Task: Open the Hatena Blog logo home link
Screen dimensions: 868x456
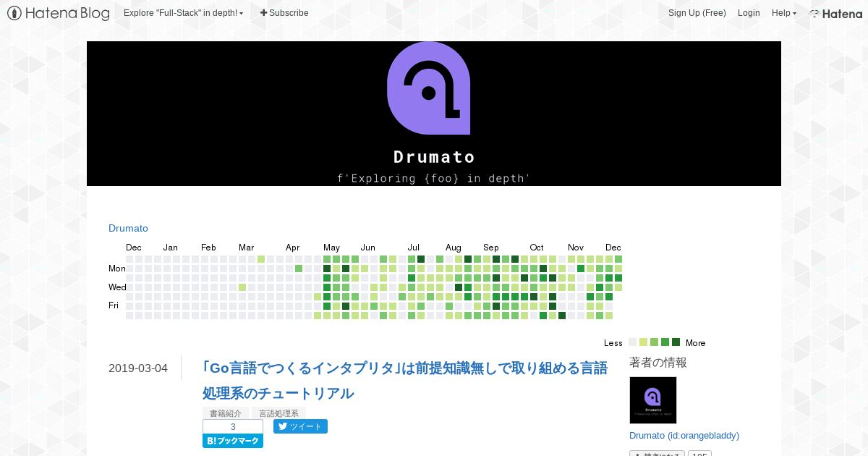Action: [x=59, y=13]
